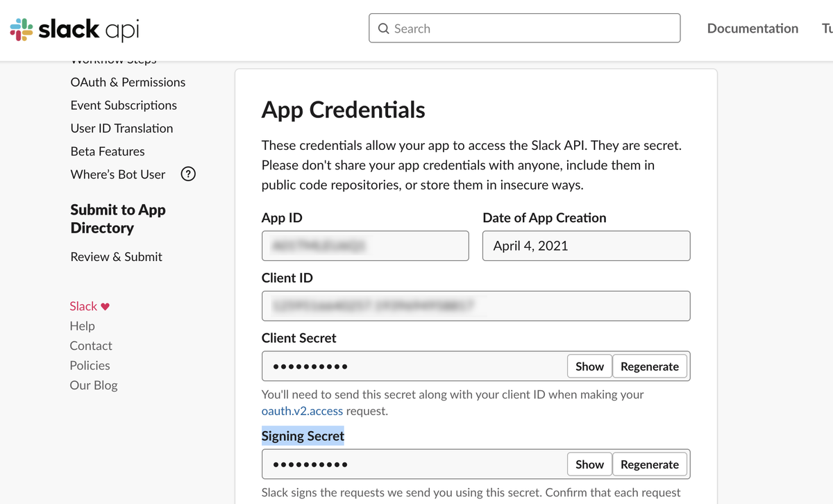Click the Client ID label
This screenshot has height=504, width=833.
tap(287, 278)
